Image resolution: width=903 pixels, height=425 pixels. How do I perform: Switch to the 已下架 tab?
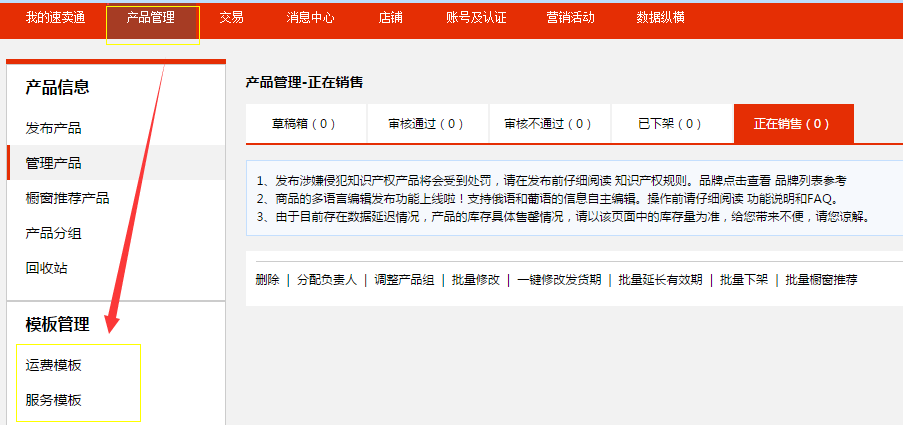coord(670,124)
